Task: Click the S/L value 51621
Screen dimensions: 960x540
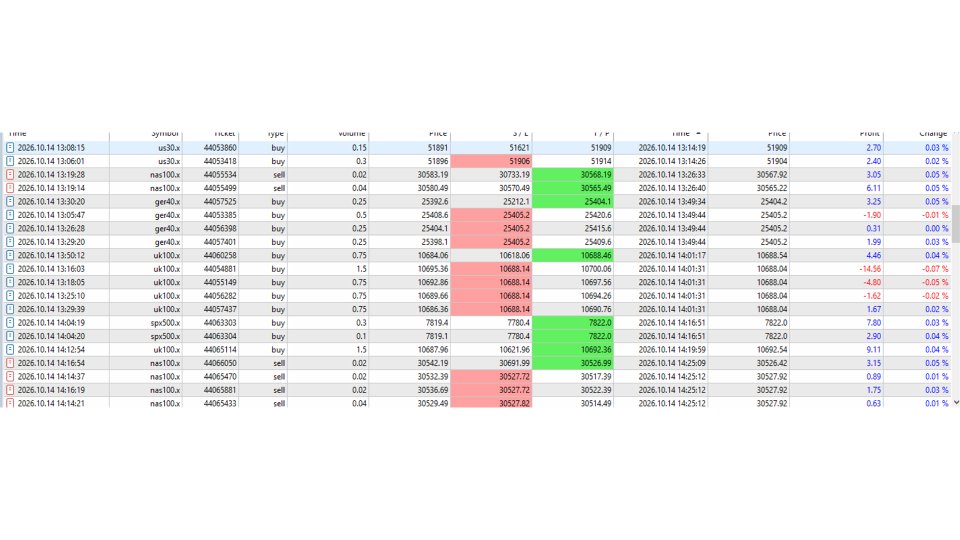Action: (519, 148)
